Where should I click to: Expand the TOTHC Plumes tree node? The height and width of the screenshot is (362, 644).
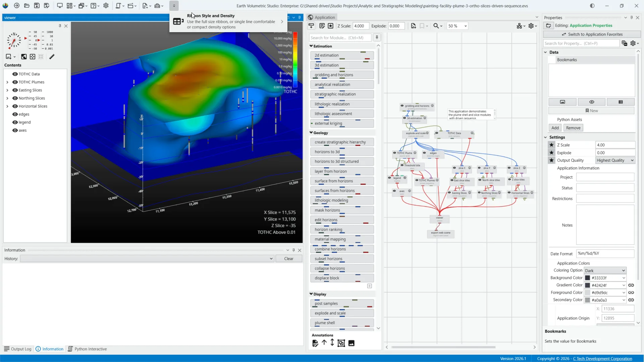tap(7, 82)
